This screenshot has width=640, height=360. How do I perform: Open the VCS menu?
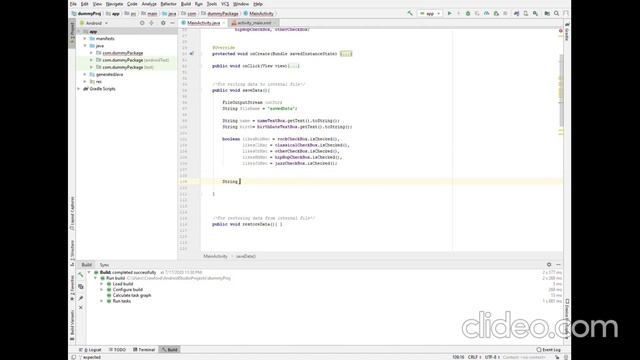225,4
